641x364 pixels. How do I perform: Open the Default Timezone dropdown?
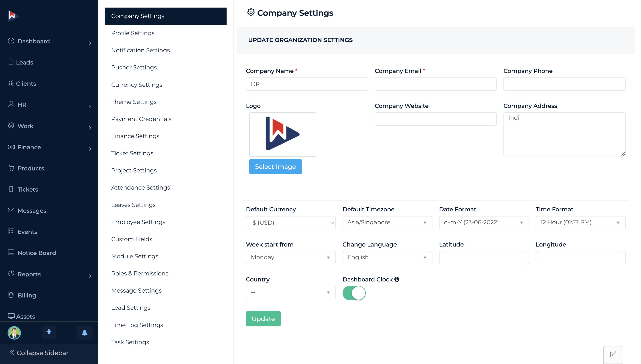[x=387, y=222]
